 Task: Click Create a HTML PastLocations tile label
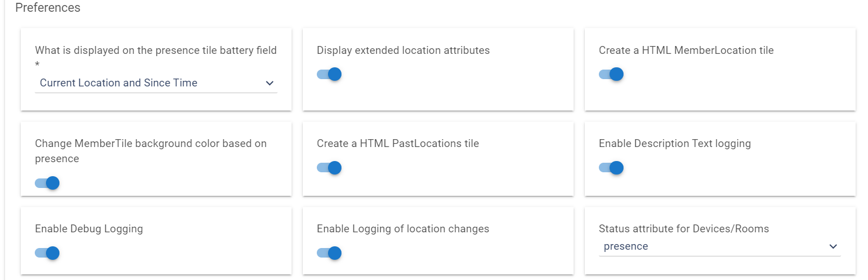(x=398, y=144)
